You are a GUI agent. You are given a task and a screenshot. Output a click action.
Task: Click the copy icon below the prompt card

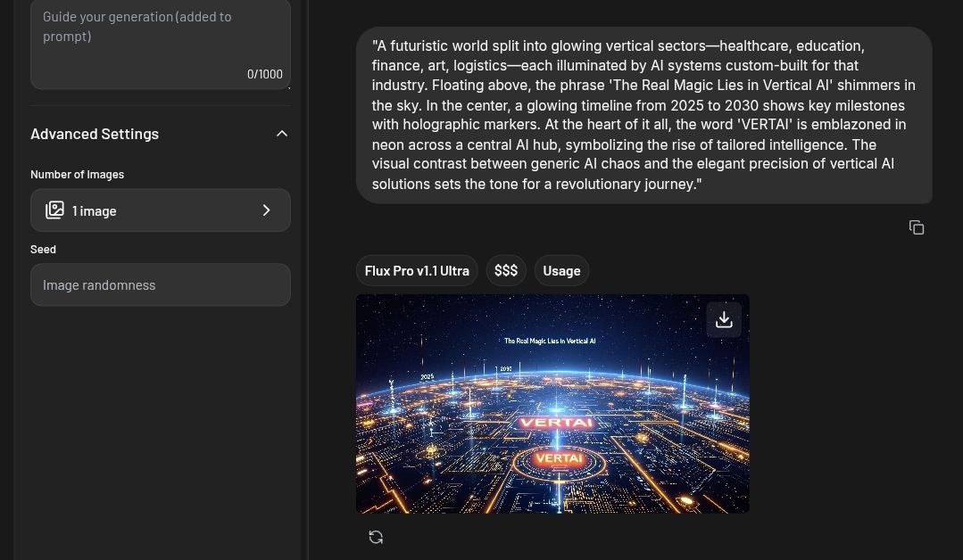tap(917, 227)
